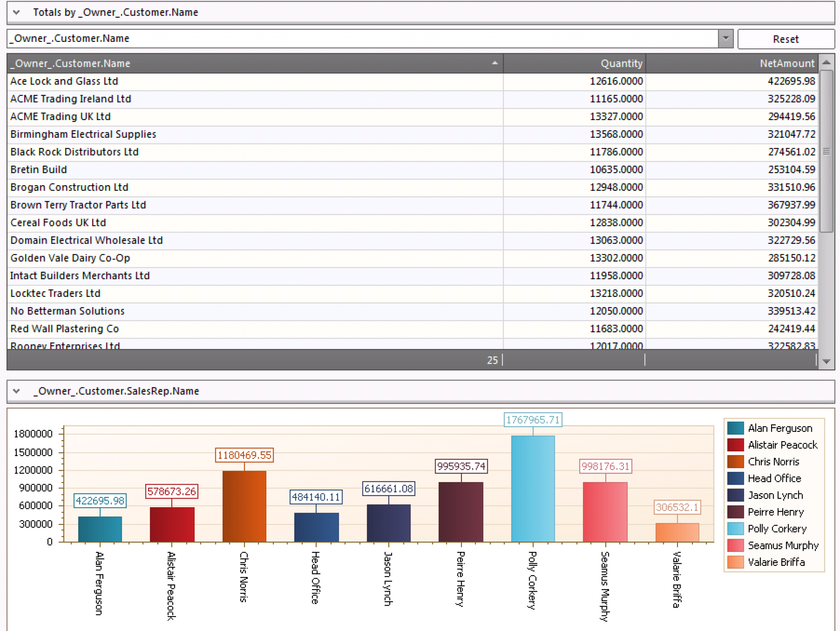Viewport: 840px width, 631px height.
Task: Click the scrollbar down arrow on the grid
Action: (x=826, y=361)
